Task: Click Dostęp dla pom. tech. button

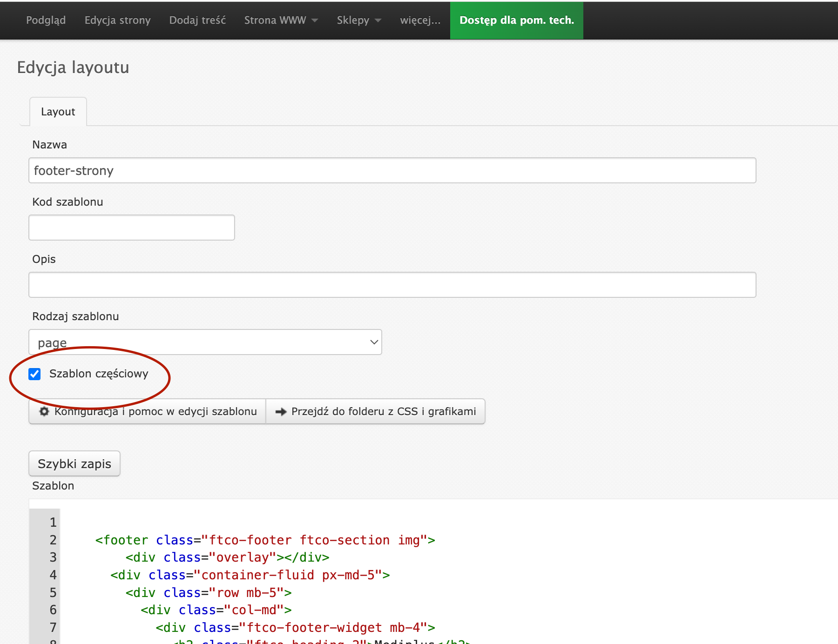Action: [516, 20]
